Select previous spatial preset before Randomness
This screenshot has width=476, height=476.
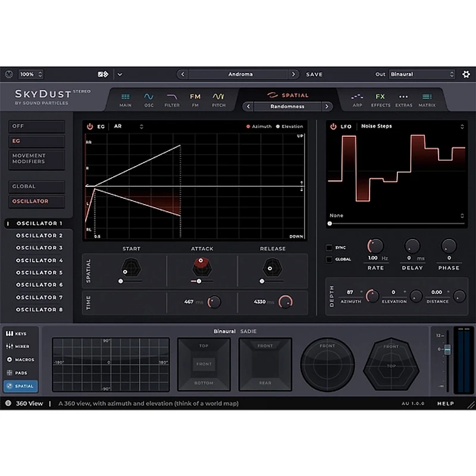(x=248, y=107)
